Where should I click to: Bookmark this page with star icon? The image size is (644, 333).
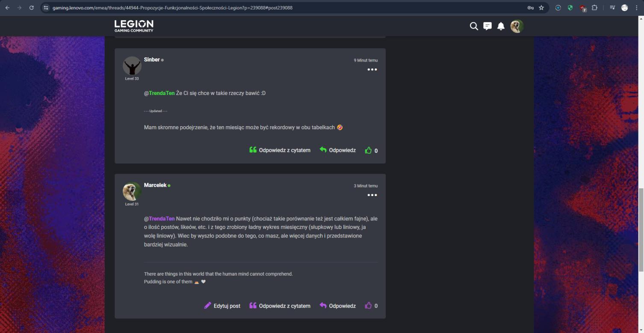click(x=541, y=8)
